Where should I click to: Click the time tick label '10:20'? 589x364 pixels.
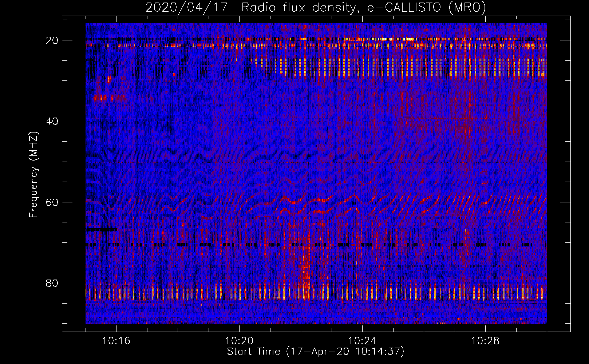click(239, 341)
